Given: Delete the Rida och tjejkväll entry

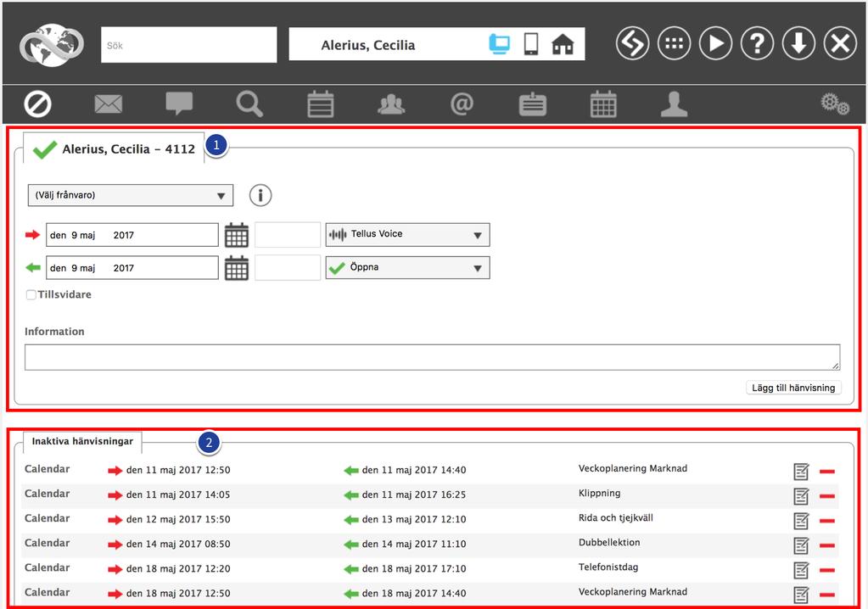Looking at the screenshot, I should click(827, 521).
